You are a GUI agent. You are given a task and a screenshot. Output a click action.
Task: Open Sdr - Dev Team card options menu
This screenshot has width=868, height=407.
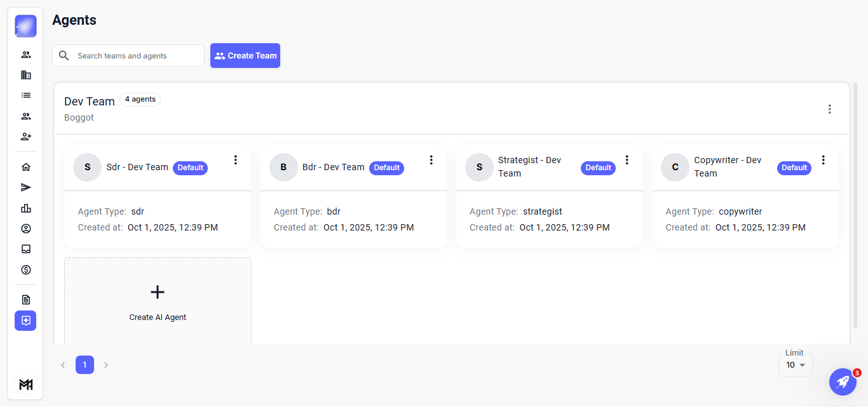[x=236, y=160]
